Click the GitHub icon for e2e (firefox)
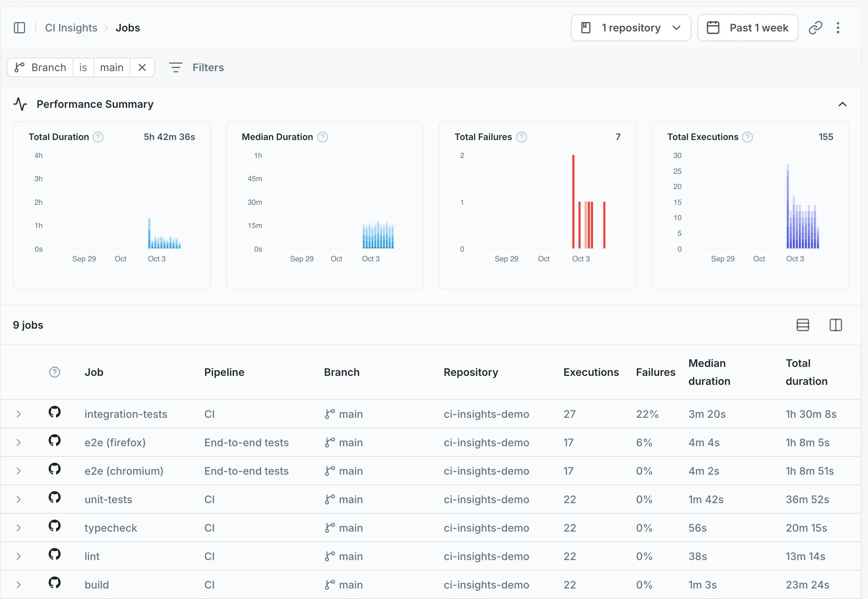The height and width of the screenshot is (599, 868). click(x=55, y=440)
